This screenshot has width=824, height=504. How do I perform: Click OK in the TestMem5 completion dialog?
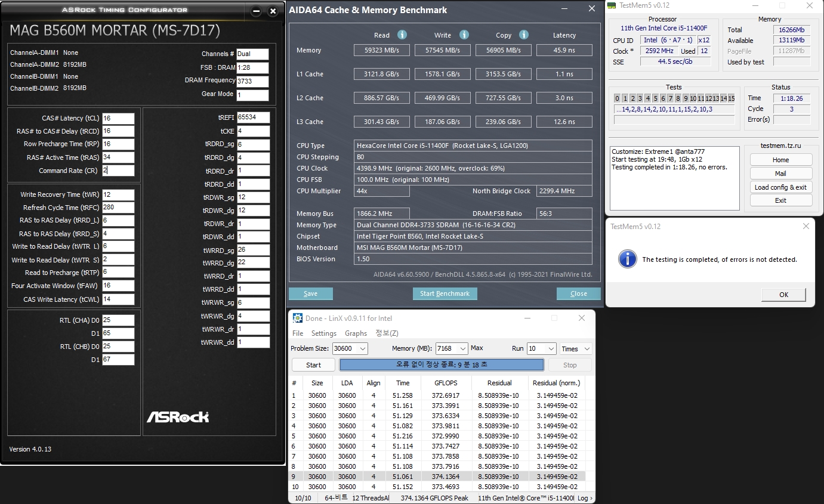[x=783, y=295]
